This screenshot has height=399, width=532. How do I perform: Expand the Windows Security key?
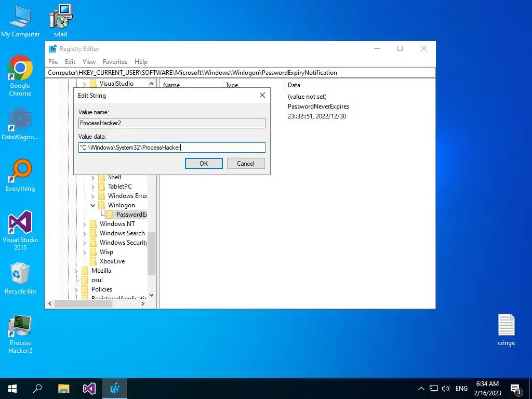pyautogui.click(x=85, y=243)
